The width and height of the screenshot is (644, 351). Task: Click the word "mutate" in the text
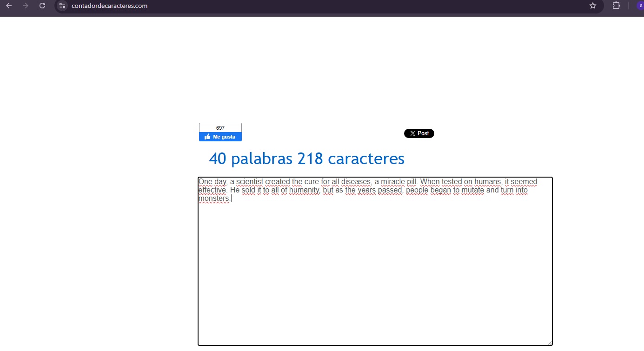coord(472,190)
